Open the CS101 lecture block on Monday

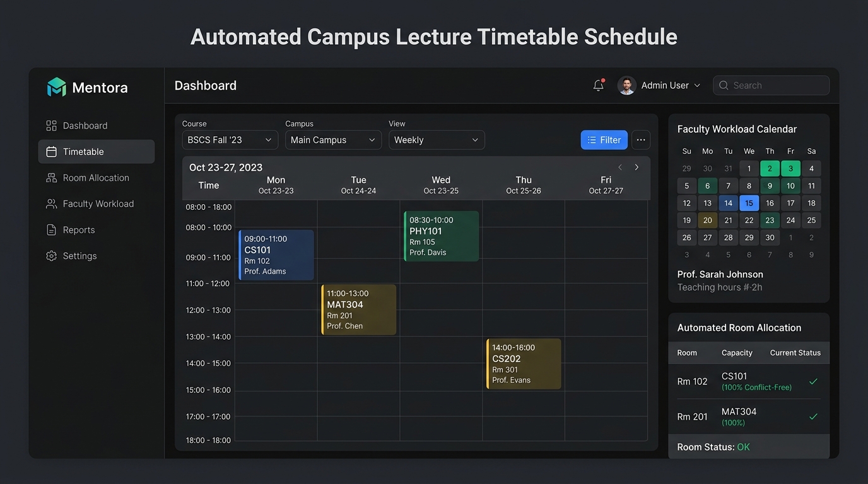tap(276, 255)
